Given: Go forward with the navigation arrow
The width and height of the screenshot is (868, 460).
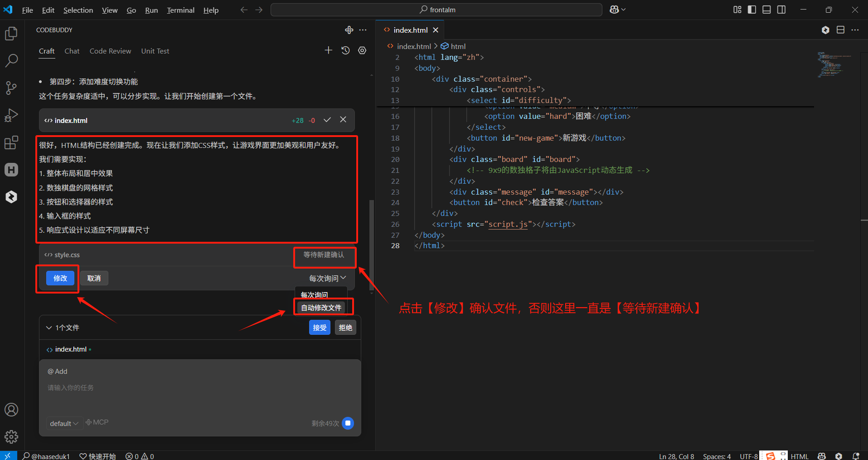Looking at the screenshot, I should (259, 10).
